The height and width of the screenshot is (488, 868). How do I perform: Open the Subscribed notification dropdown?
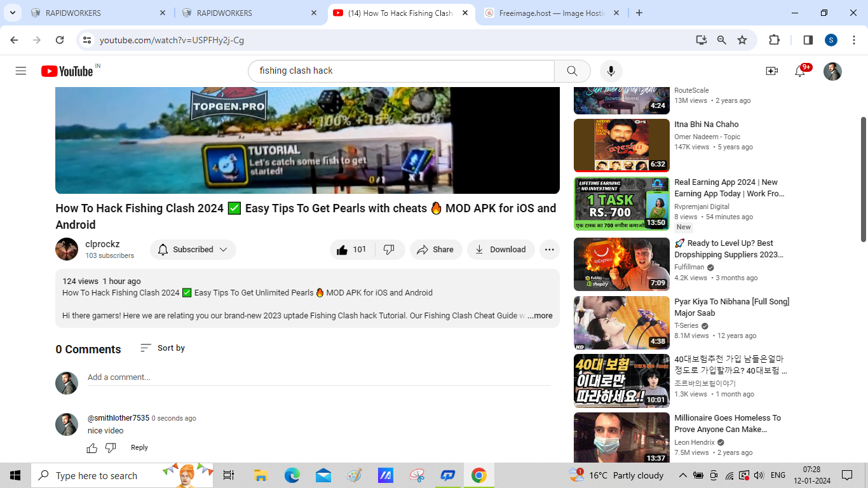(x=193, y=250)
